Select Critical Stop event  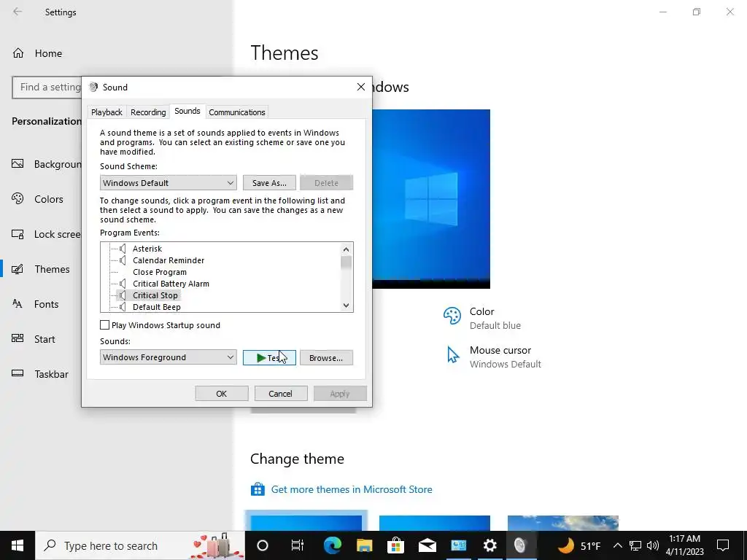click(155, 295)
